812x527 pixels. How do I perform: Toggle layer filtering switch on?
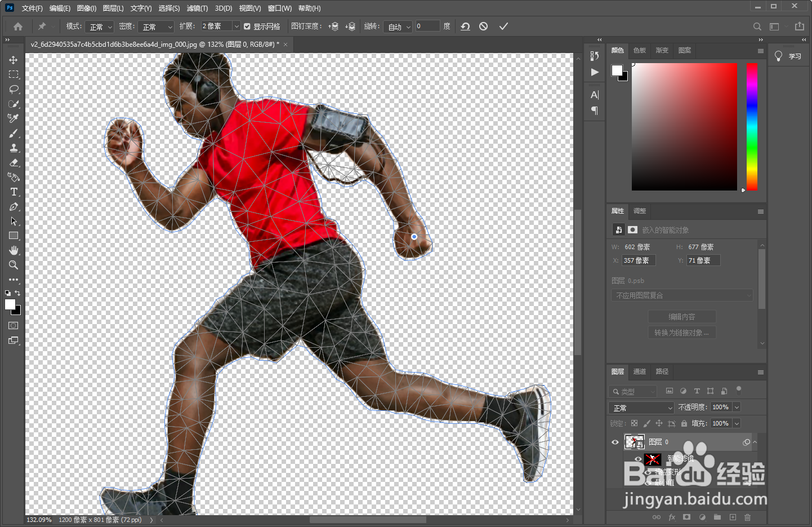click(739, 389)
